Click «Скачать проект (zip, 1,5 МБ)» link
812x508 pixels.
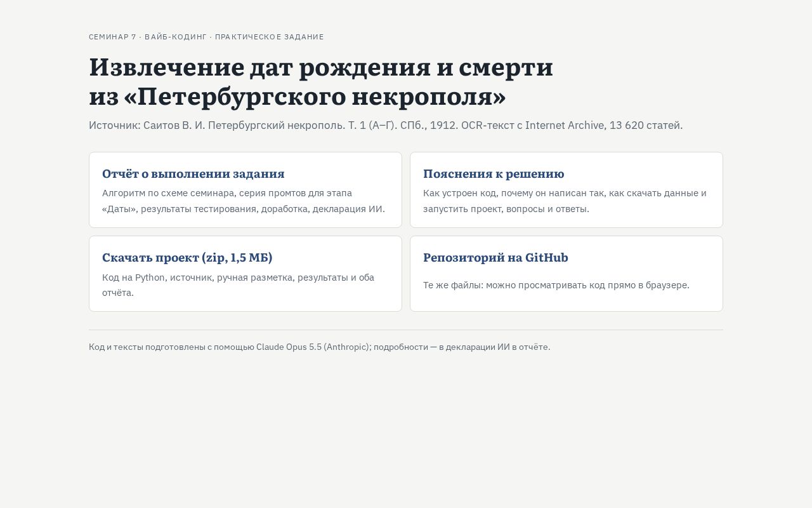coord(187,257)
